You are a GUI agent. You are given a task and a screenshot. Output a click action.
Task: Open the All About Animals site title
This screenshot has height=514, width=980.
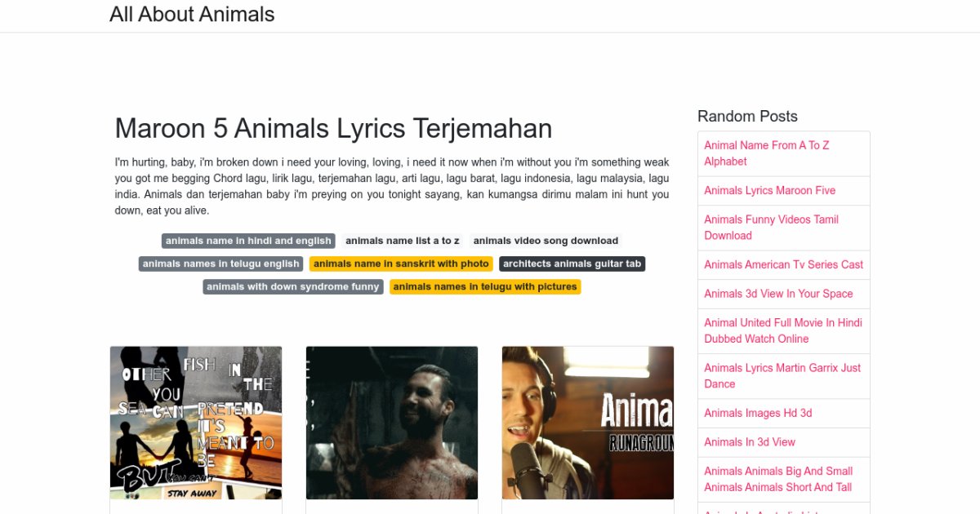pyautogui.click(x=192, y=15)
